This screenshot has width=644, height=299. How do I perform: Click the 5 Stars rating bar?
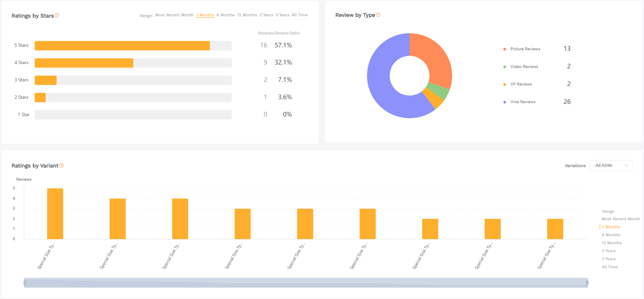(x=122, y=46)
